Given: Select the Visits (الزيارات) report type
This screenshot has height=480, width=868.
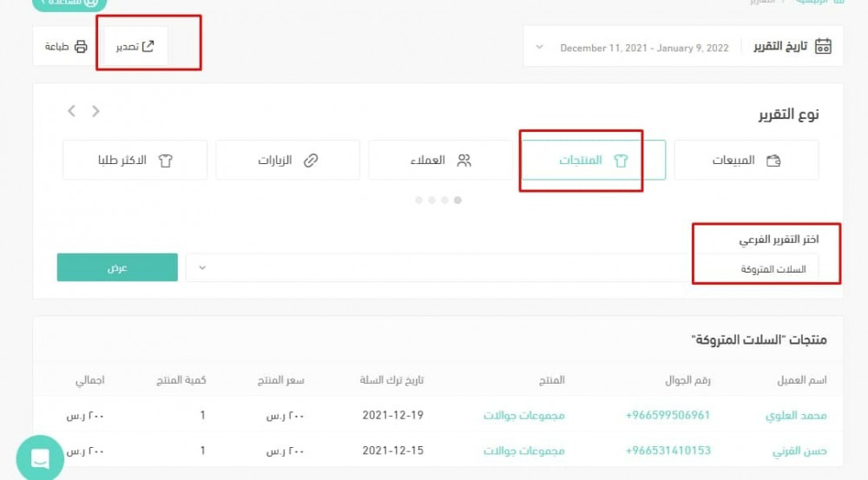Looking at the screenshot, I should click(x=287, y=161).
